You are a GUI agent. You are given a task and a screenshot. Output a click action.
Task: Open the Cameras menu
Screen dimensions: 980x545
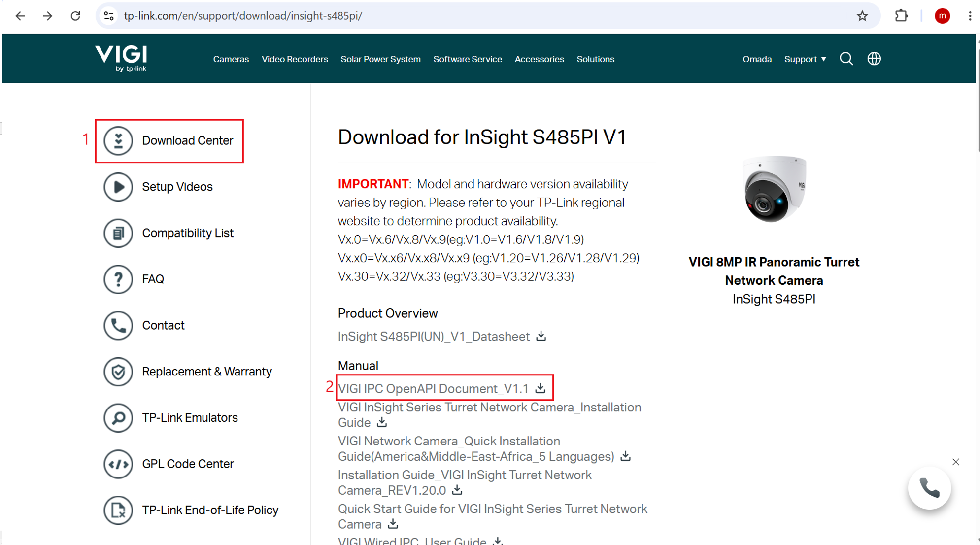tap(231, 59)
